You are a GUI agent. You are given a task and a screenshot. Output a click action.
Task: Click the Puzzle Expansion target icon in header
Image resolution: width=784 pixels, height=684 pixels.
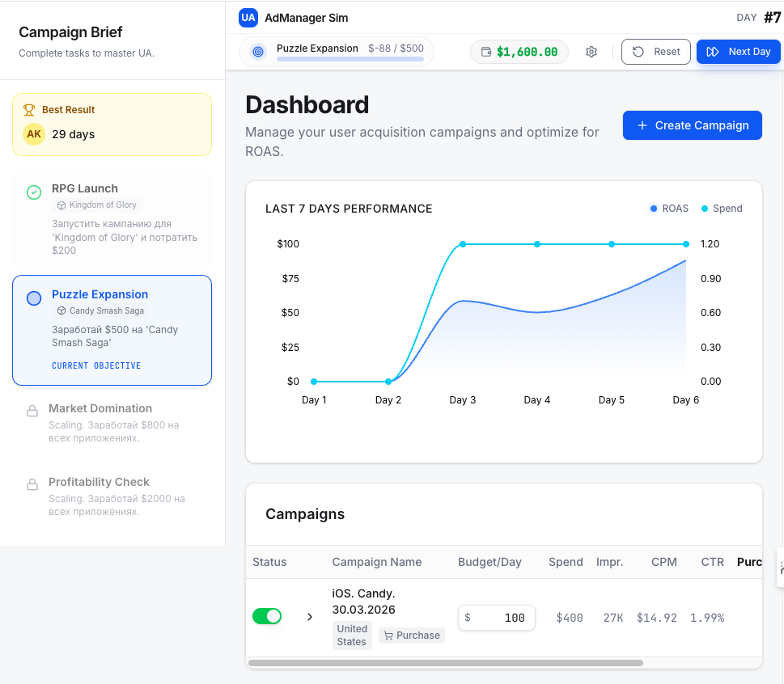[258, 52]
